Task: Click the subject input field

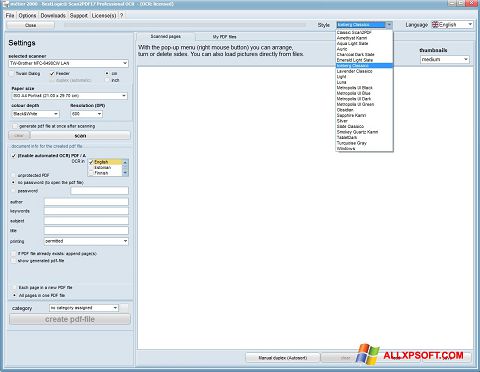Action: (86, 221)
